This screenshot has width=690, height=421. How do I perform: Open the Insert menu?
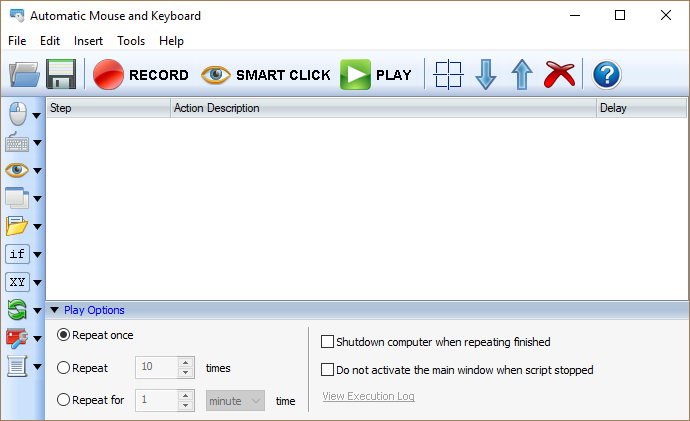coord(88,41)
